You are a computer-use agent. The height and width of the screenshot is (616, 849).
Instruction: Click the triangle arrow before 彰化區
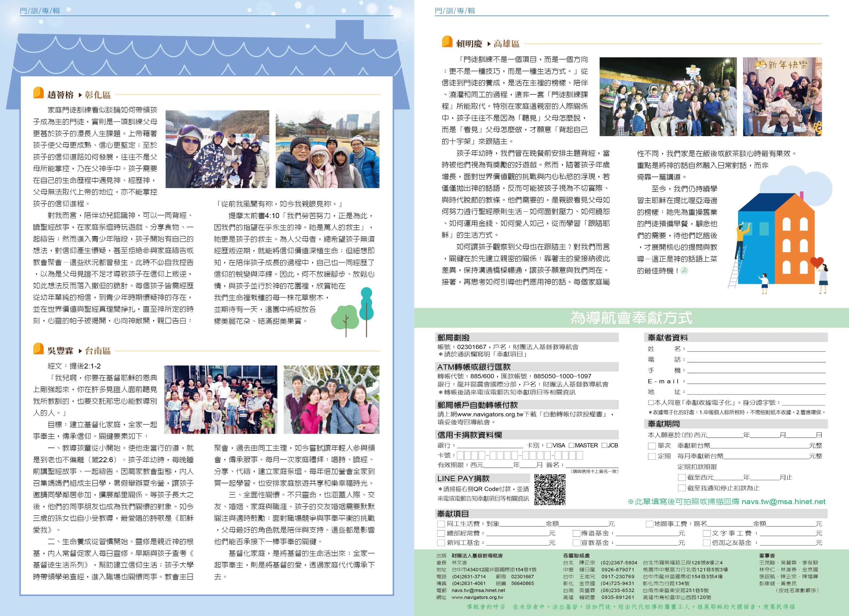(x=80, y=95)
